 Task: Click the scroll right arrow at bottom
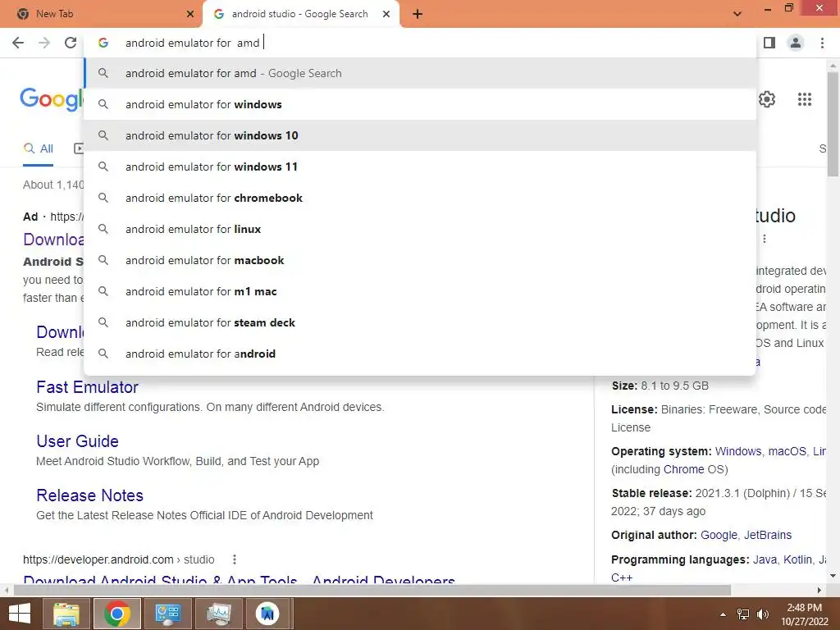tap(819, 591)
